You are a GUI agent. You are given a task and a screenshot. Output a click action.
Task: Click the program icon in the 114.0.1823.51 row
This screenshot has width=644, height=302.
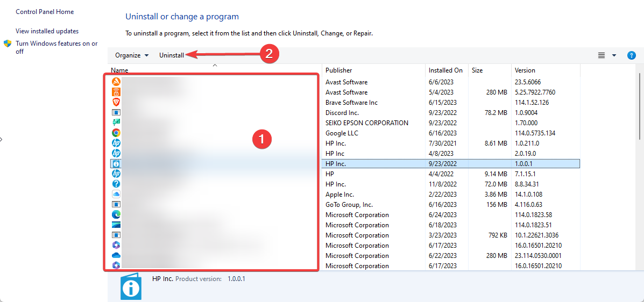[x=116, y=225]
